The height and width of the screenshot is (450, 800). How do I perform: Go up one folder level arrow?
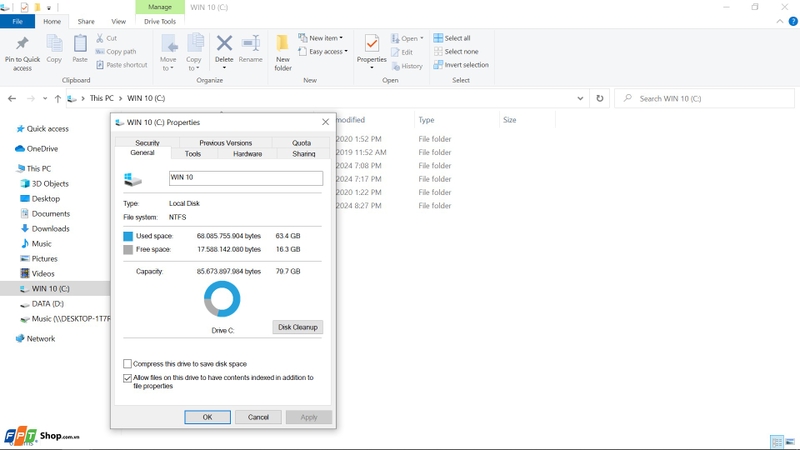click(x=58, y=98)
